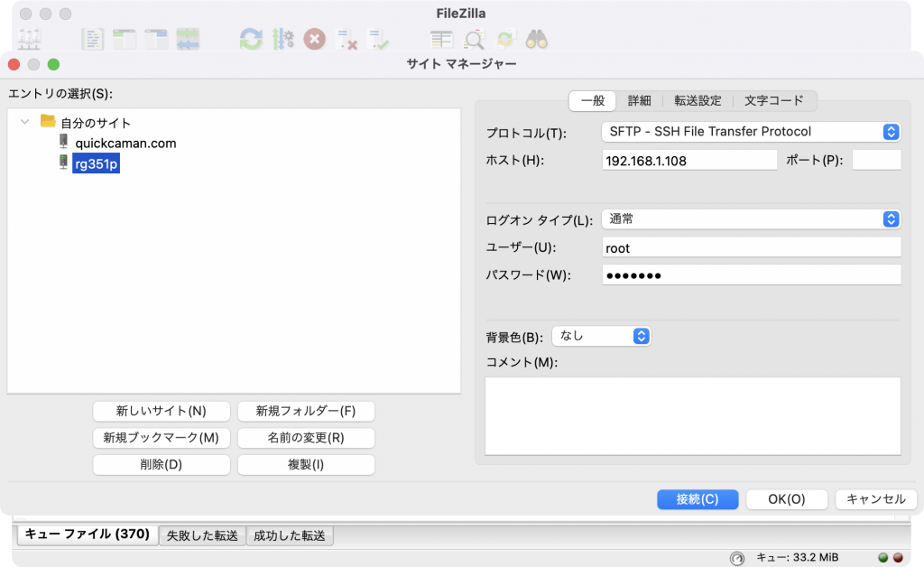Click the パスワード input field
Image resolution: width=924 pixels, height=567 pixels.
point(752,275)
